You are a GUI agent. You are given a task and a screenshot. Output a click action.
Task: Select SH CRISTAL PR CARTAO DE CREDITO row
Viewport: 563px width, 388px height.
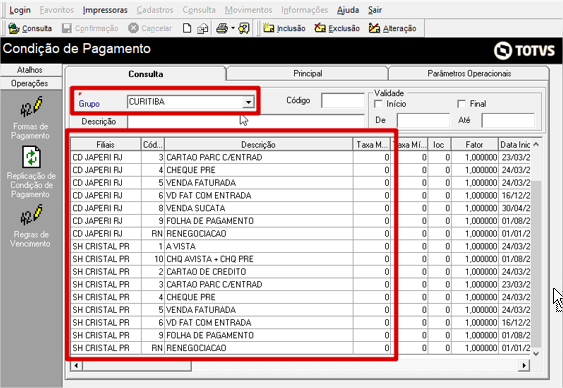click(301, 272)
